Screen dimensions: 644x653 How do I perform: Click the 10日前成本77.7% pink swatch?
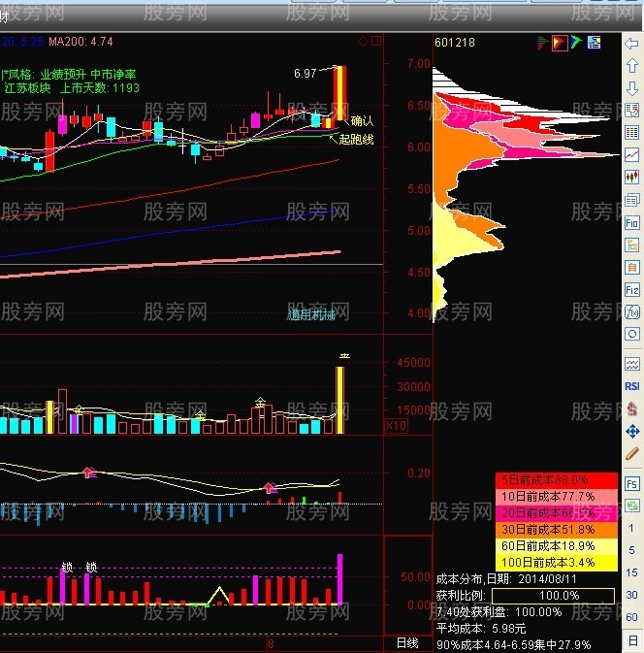(556, 497)
